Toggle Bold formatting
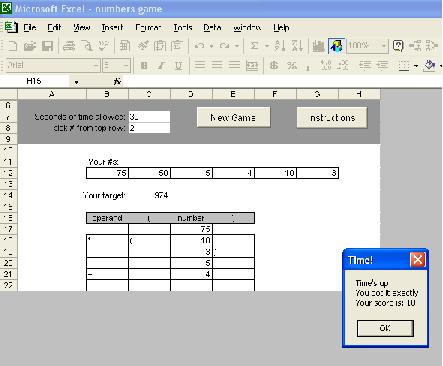 [x=144, y=65]
